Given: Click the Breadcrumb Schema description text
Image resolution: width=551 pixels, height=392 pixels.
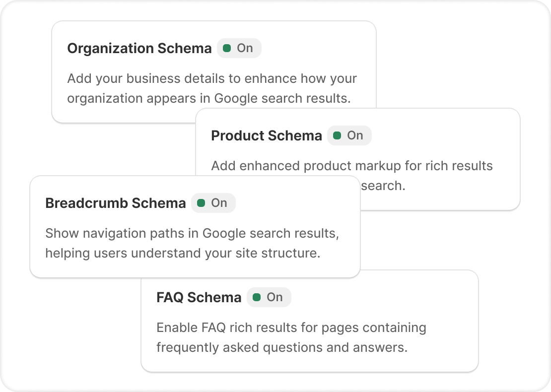Looking at the screenshot, I should (192, 243).
